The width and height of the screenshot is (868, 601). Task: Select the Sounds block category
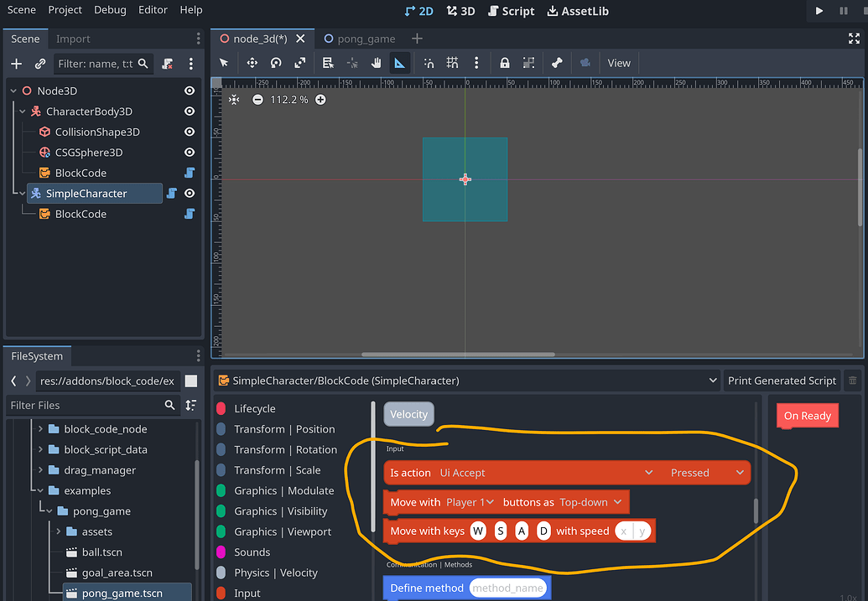(x=252, y=552)
